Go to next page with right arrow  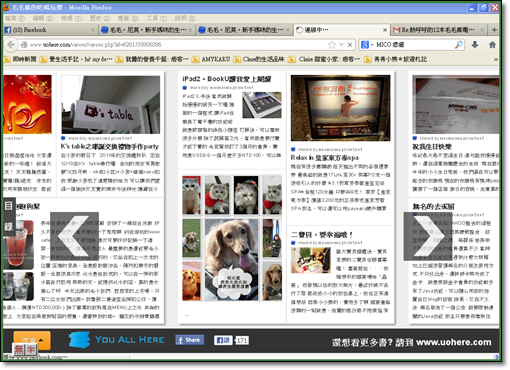(x=428, y=236)
